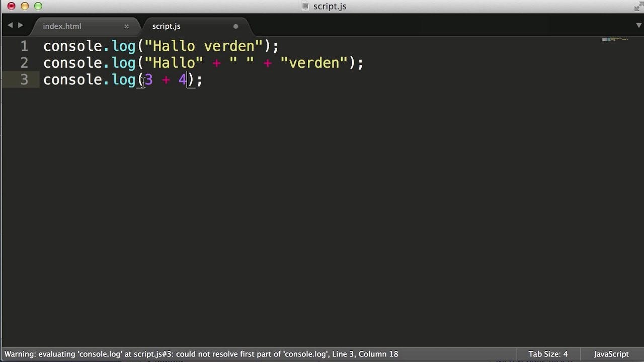Viewport: 644px width, 362px height.
Task: Click the "Hallo" string on line 2
Action: pos(174,63)
